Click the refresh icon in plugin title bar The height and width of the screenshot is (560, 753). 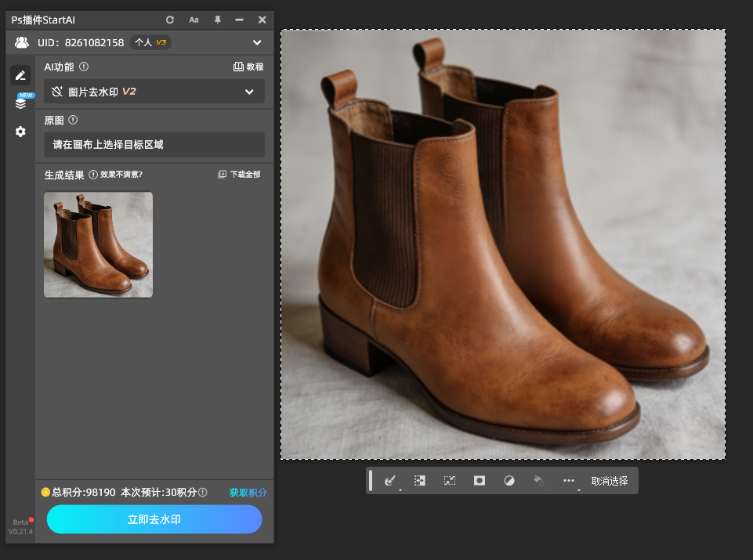(x=170, y=20)
